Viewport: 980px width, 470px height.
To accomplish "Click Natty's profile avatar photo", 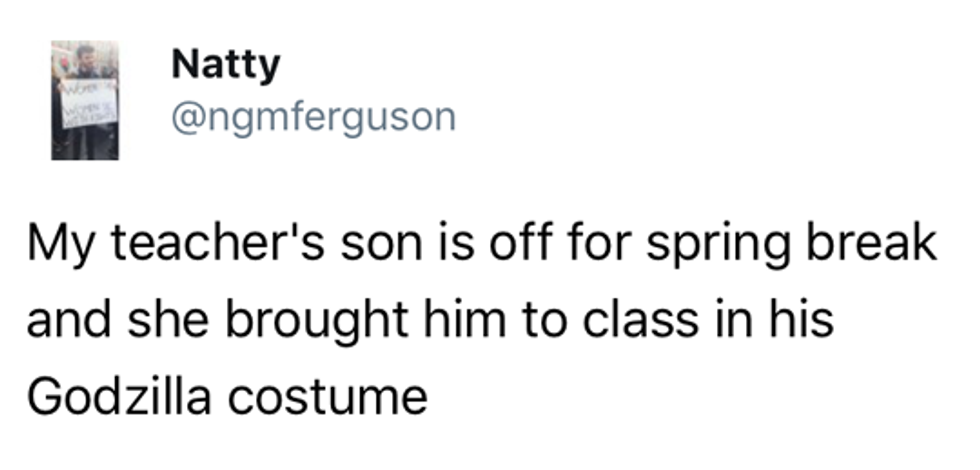I will coord(85,100).
